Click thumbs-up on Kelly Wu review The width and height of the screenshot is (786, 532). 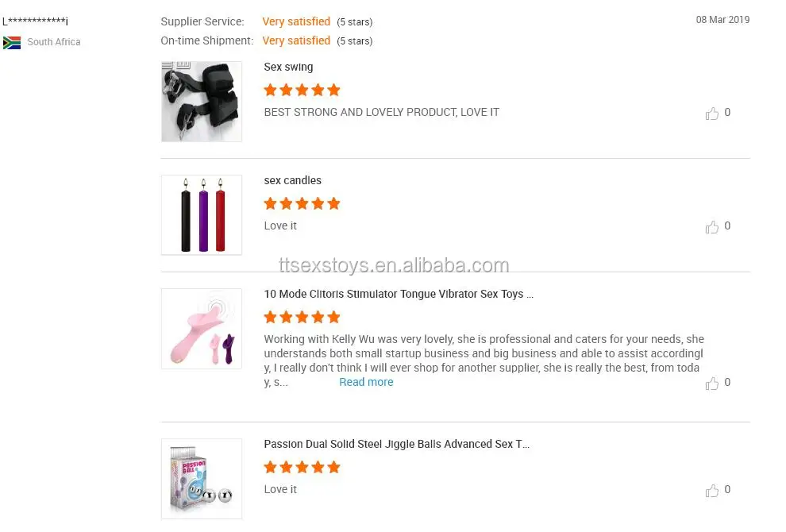[712, 383]
